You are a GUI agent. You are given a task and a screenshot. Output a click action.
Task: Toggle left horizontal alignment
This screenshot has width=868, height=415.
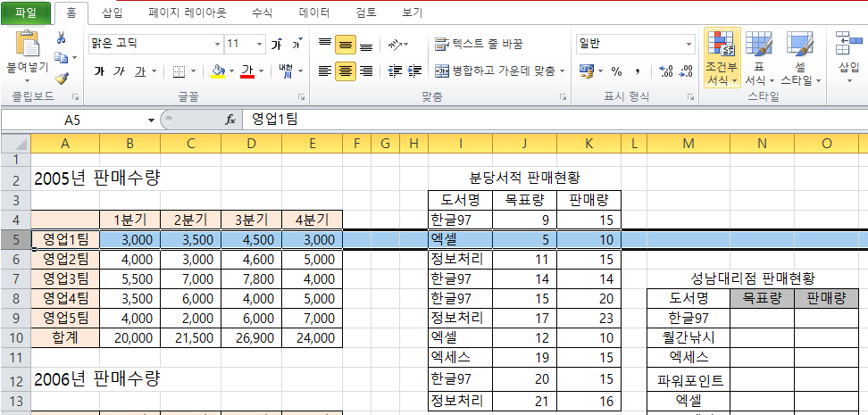tap(325, 71)
